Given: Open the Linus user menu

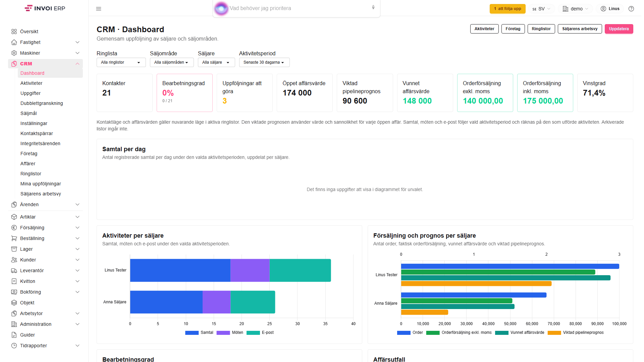Looking at the screenshot, I should (x=610, y=9).
